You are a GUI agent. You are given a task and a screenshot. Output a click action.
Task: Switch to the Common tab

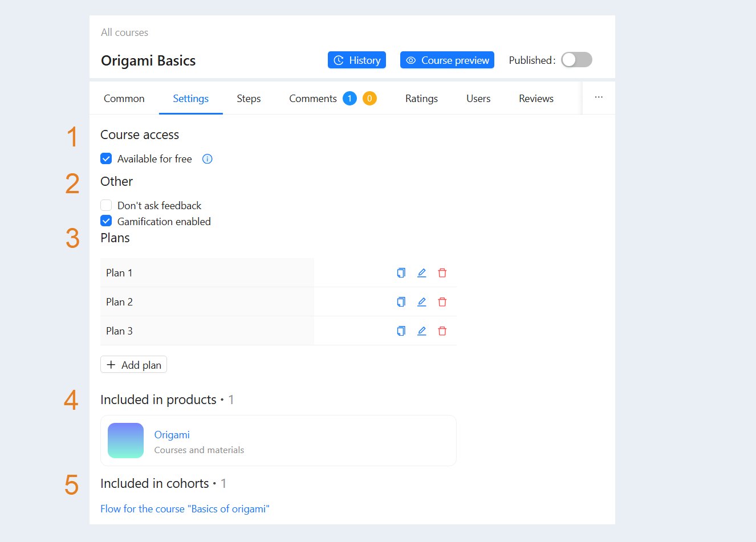(x=124, y=99)
